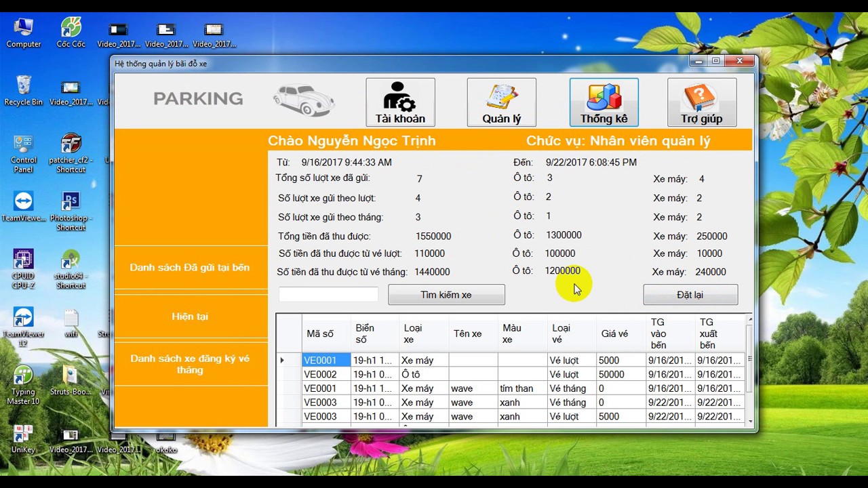This screenshot has width=868, height=488.
Task: Click the Số lượt xe gửi theo tháng label
Action: [330, 218]
